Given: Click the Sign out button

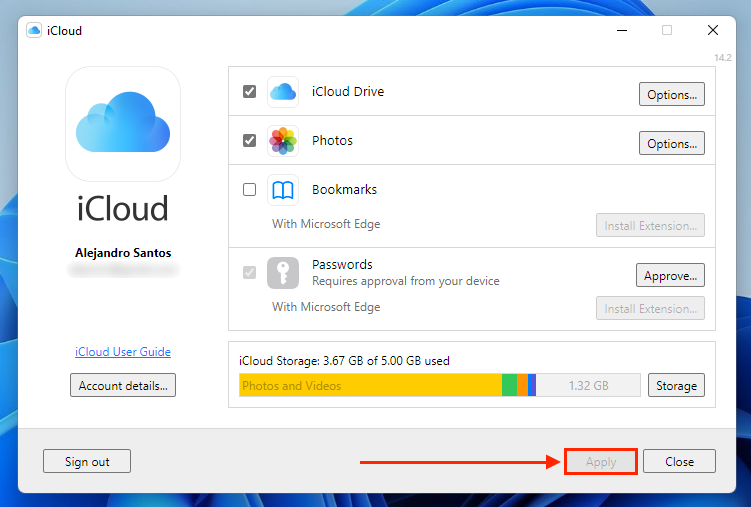Looking at the screenshot, I should [87, 462].
